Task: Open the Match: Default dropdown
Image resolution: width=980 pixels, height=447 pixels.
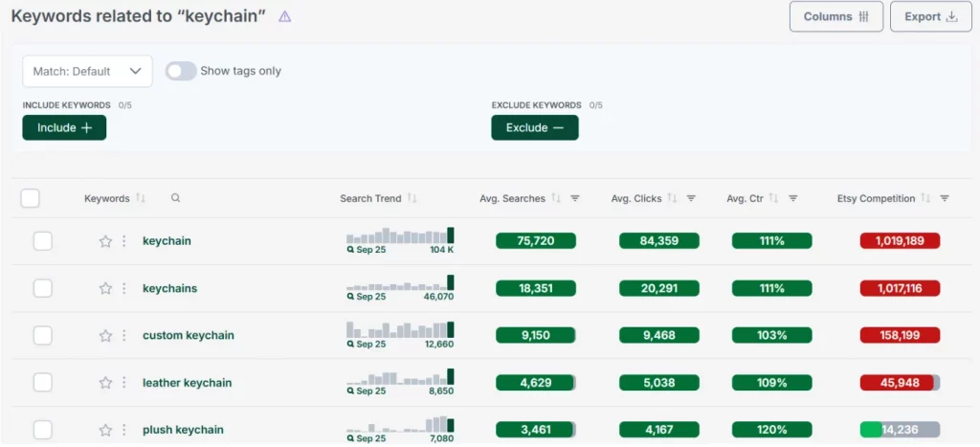Action: [87, 71]
